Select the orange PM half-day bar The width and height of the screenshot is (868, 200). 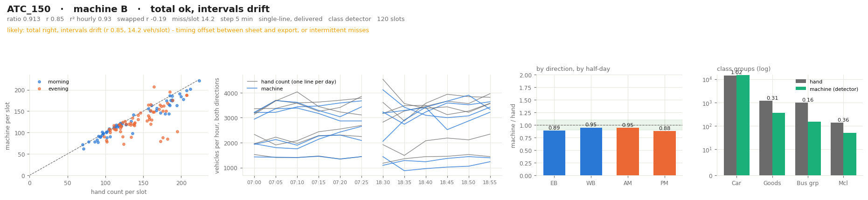[x=664, y=153]
